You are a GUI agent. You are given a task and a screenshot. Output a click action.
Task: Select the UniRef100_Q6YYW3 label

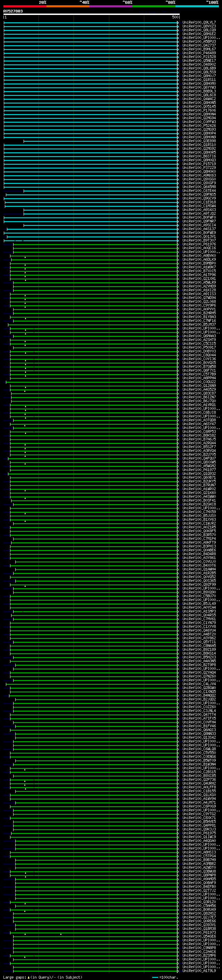coord(199,88)
